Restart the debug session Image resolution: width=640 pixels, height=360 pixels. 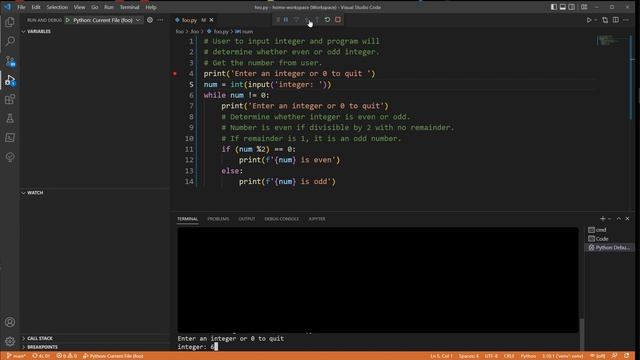click(327, 20)
